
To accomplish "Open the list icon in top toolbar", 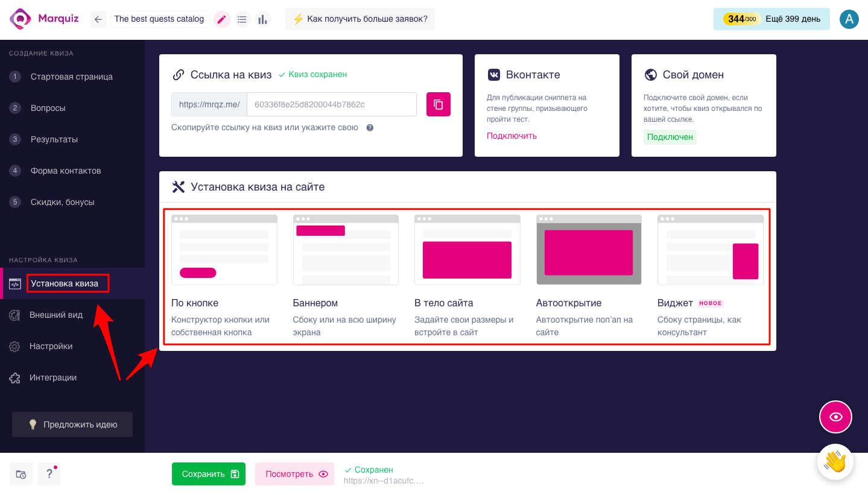I will [242, 19].
